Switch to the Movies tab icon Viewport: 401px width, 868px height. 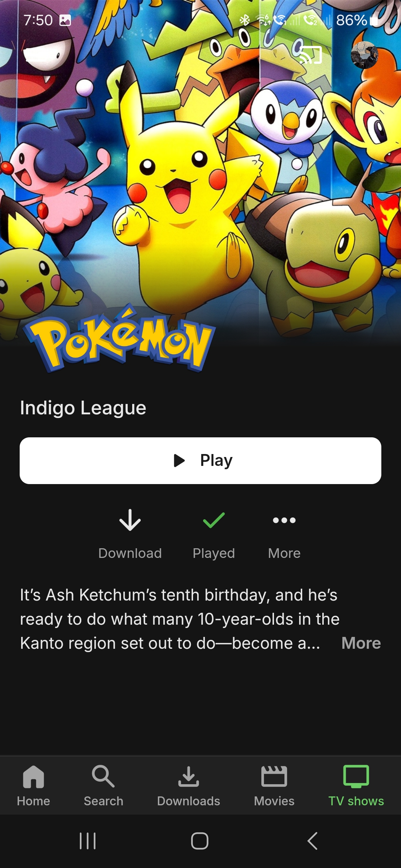coord(274,776)
